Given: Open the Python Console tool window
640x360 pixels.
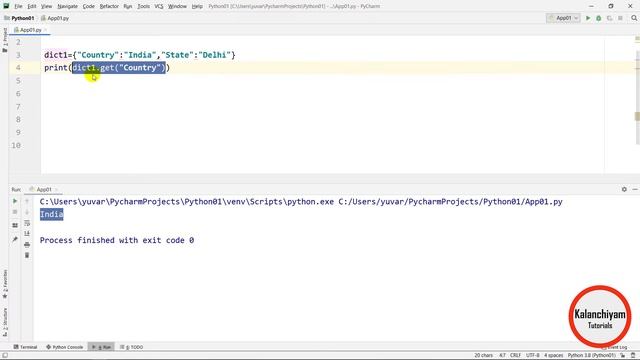Looking at the screenshot, I should coord(64,347).
